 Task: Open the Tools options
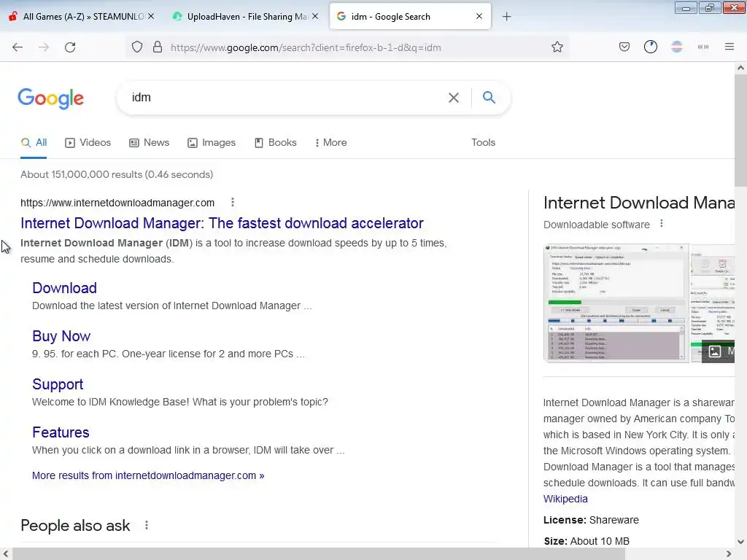tap(483, 142)
